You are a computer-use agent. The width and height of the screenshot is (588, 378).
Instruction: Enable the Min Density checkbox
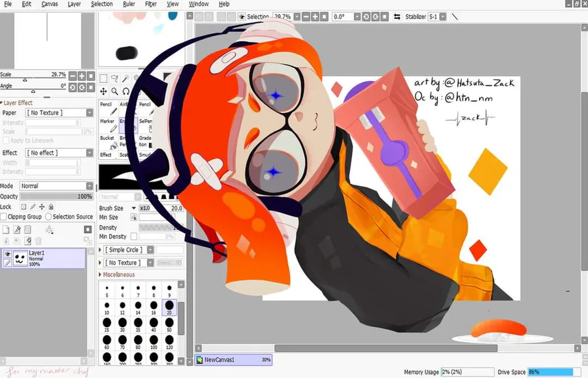pyautogui.click(x=133, y=236)
